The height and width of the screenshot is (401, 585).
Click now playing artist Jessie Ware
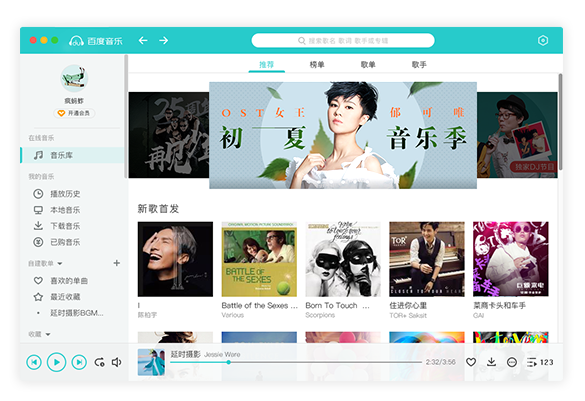coord(222,354)
